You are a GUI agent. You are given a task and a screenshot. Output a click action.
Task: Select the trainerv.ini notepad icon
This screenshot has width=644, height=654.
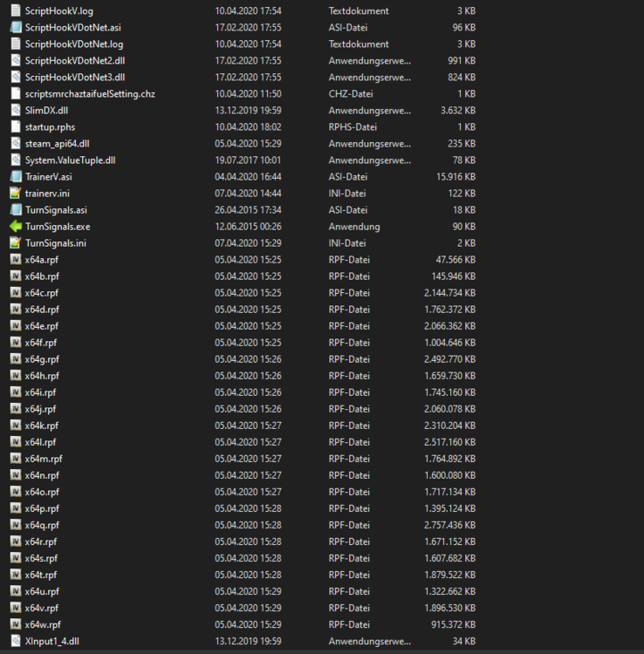tap(16, 193)
